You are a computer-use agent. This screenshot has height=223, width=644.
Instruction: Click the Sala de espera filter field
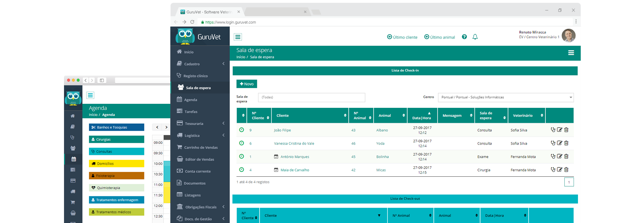[312, 97]
